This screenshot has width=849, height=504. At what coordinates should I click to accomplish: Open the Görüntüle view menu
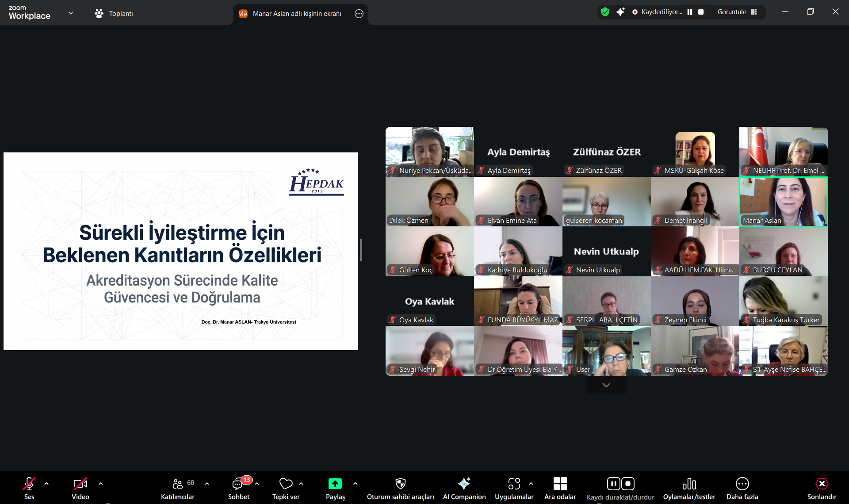click(x=737, y=12)
